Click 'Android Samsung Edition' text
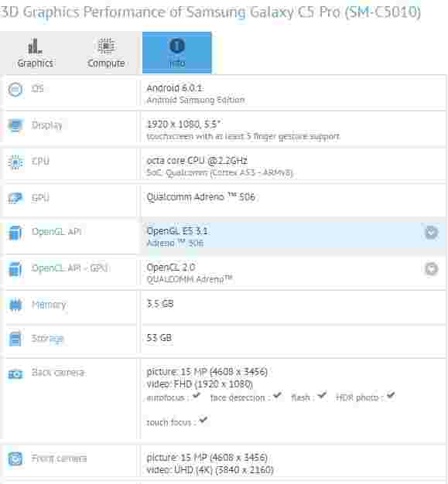Screen dimensions: 448x484 196,100
